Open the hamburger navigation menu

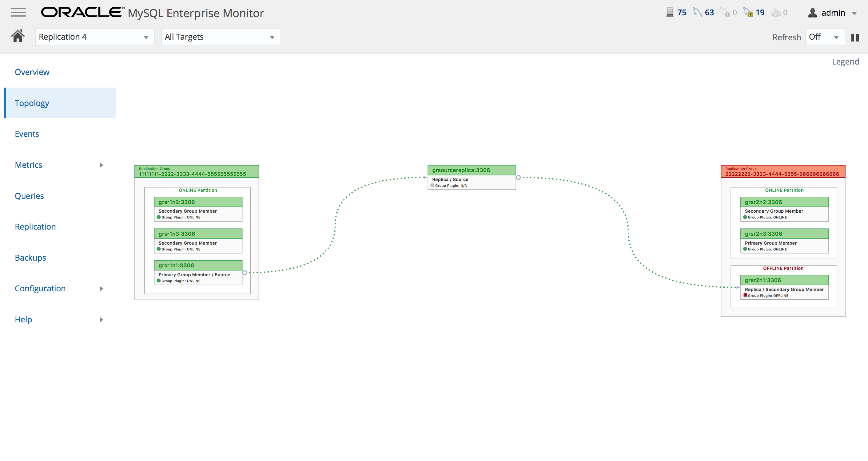pyautogui.click(x=18, y=13)
